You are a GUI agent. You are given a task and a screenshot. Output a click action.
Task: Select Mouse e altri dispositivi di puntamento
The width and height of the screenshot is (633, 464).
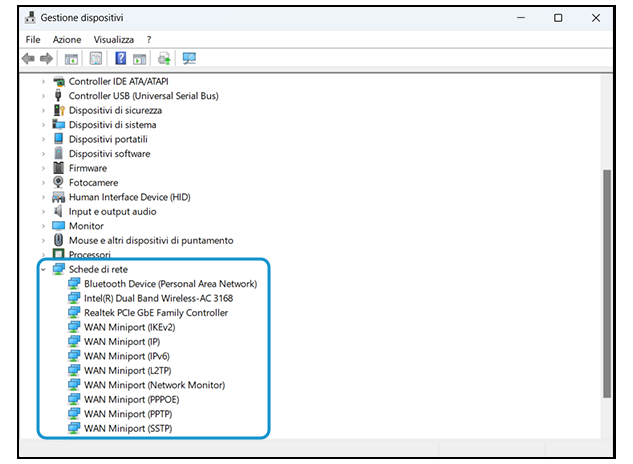click(151, 241)
